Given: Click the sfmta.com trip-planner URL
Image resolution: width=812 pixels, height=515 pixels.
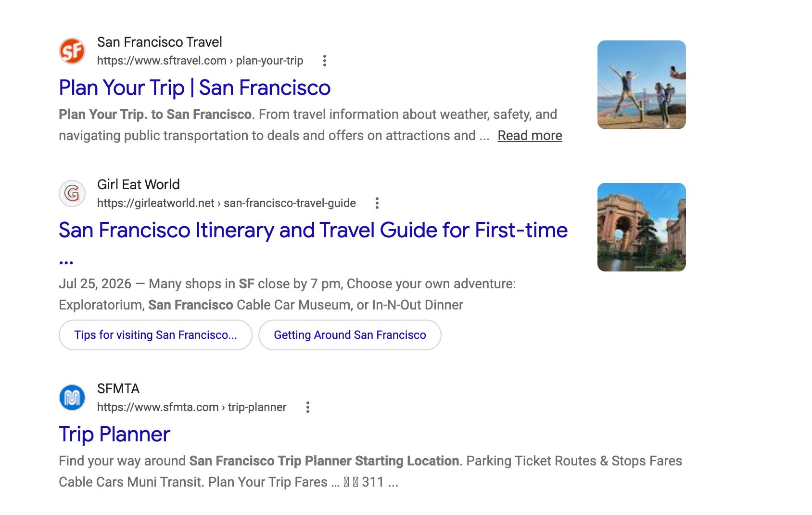Looking at the screenshot, I should coord(191,407).
